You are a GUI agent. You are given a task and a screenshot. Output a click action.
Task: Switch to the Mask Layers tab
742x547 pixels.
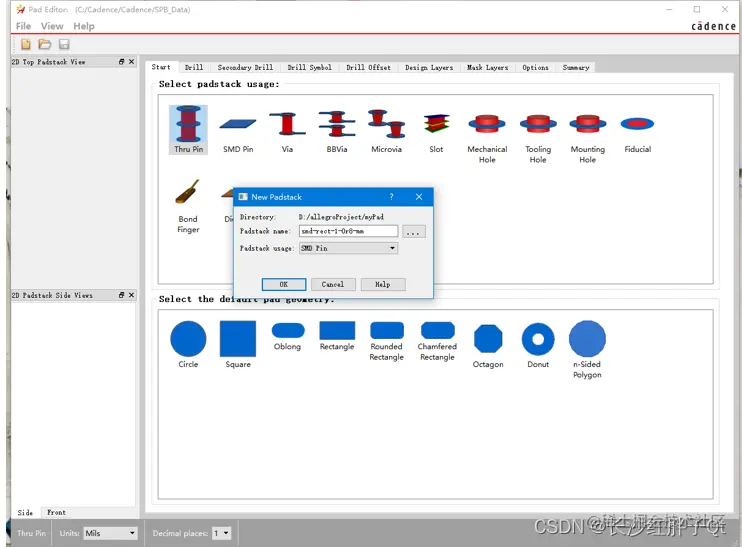[x=487, y=67]
